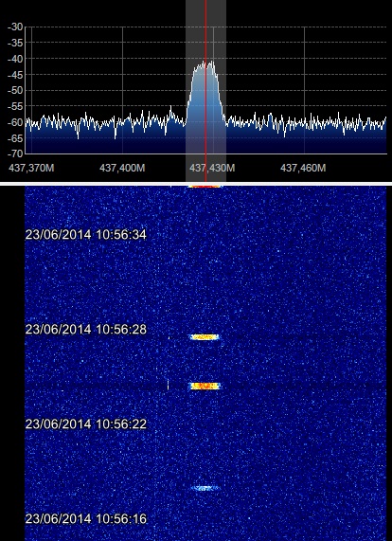Click the 10:56:22 waterfall timestamp
This screenshot has width=392, height=541.
[86, 424]
